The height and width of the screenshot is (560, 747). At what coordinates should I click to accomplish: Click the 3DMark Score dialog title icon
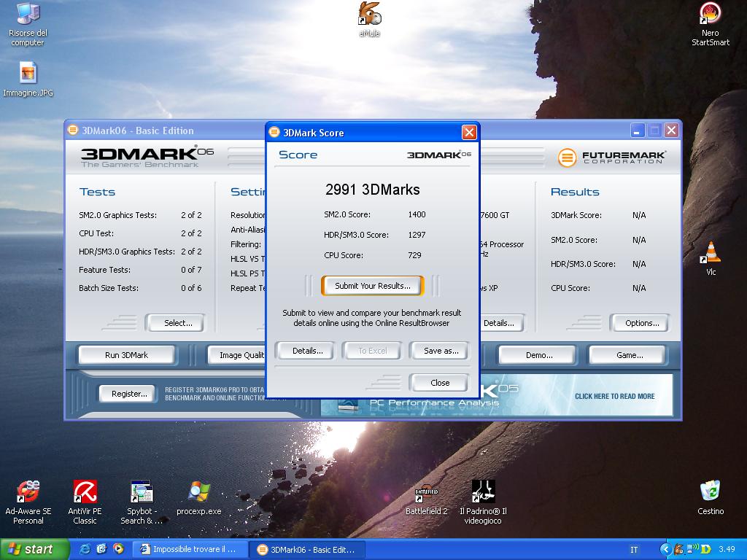(x=274, y=132)
